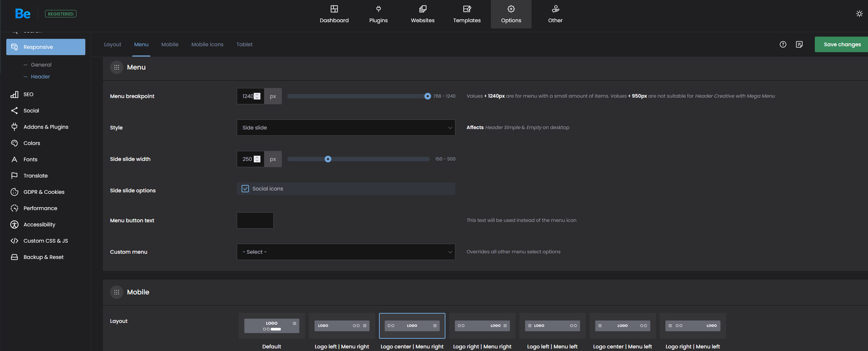
Task: Select Logo right | Menu right layout
Action: (x=482, y=326)
